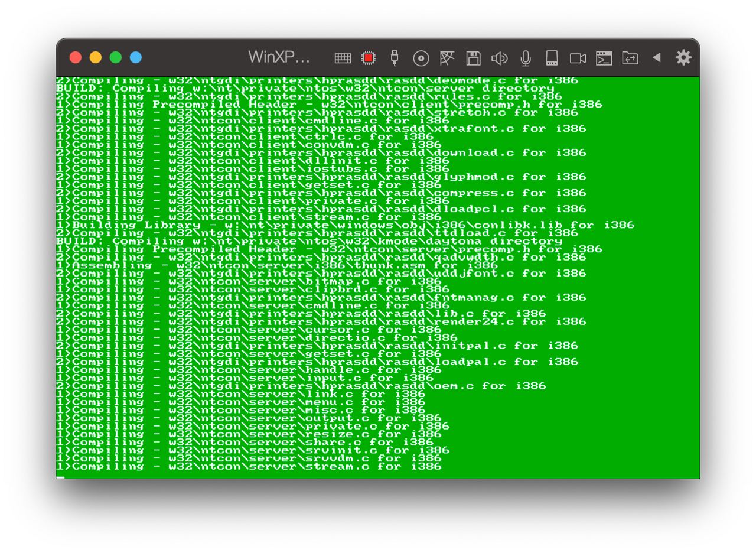756x553 pixels.
Task: Click the WinXP window title
Action: click(279, 57)
